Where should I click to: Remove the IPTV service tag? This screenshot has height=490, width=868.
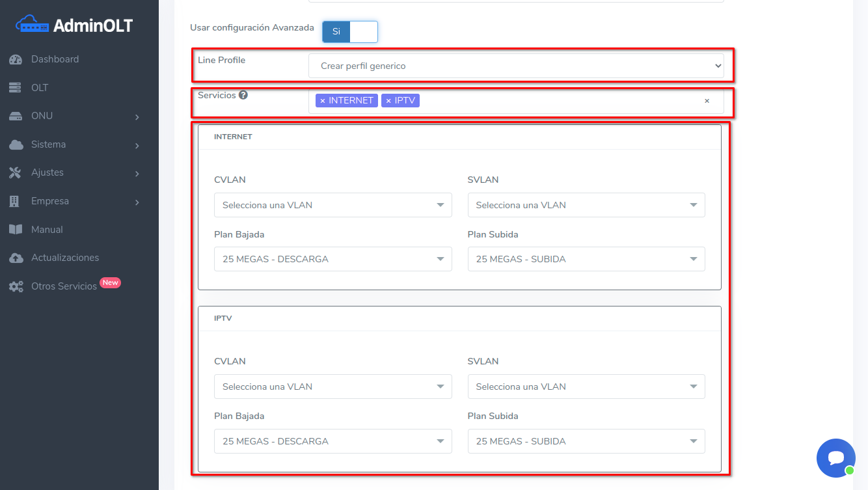tap(388, 101)
